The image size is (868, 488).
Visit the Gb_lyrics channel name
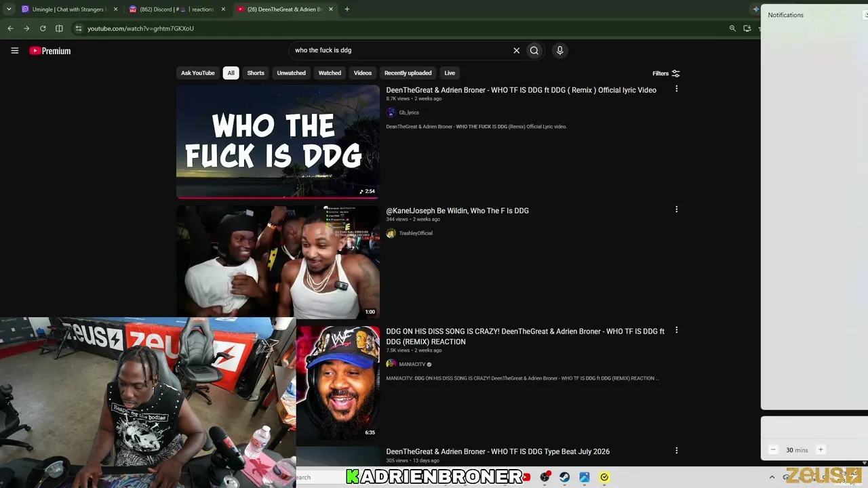[409, 113]
